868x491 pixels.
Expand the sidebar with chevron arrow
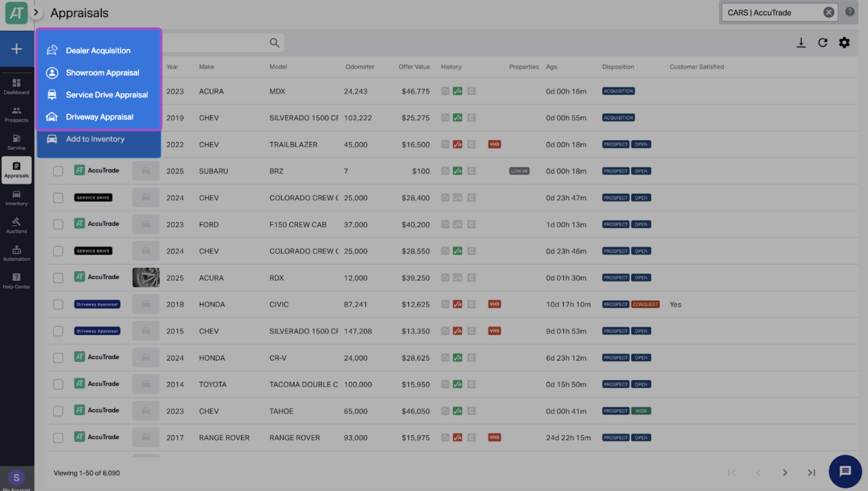coord(36,13)
